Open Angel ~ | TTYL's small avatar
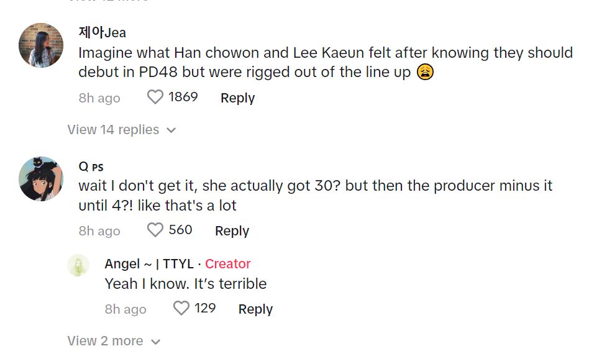The width and height of the screenshot is (607, 364). coord(78,265)
